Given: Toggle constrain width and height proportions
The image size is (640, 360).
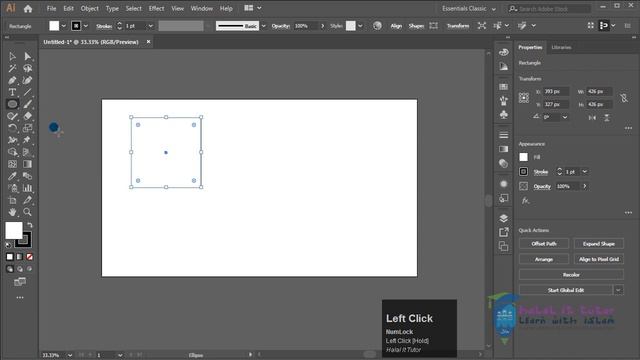Looking at the screenshot, I should point(624,98).
